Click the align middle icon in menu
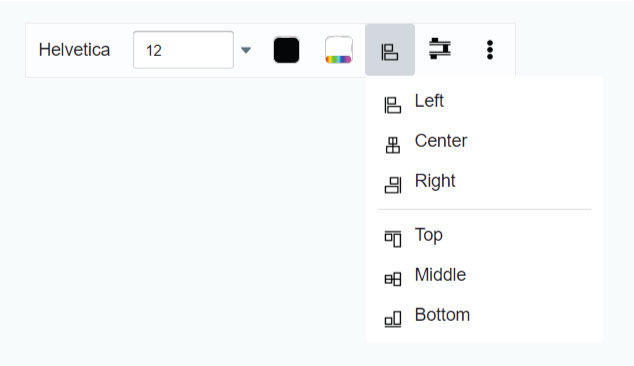Image resolution: width=634 pixels, height=366 pixels. (x=393, y=279)
